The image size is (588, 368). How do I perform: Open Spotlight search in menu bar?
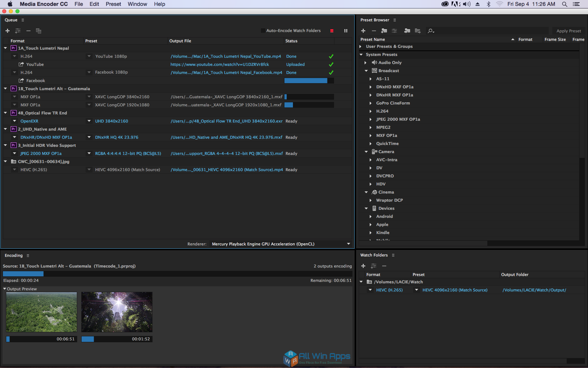pyautogui.click(x=564, y=4)
